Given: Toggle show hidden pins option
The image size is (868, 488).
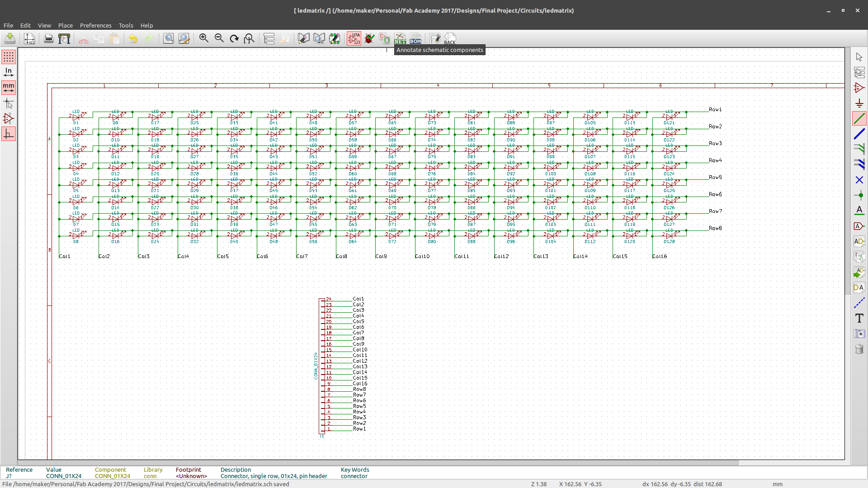Looking at the screenshot, I should (9, 119).
